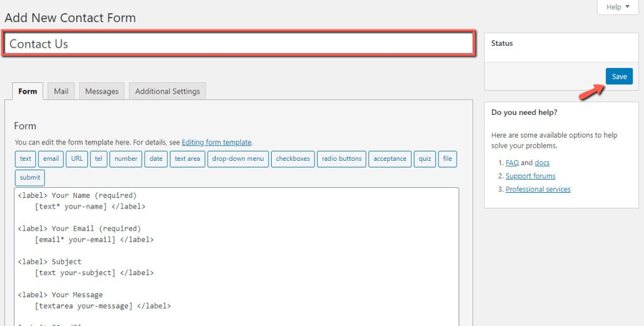
Task: Insert an acceptance tag
Action: pyautogui.click(x=390, y=159)
